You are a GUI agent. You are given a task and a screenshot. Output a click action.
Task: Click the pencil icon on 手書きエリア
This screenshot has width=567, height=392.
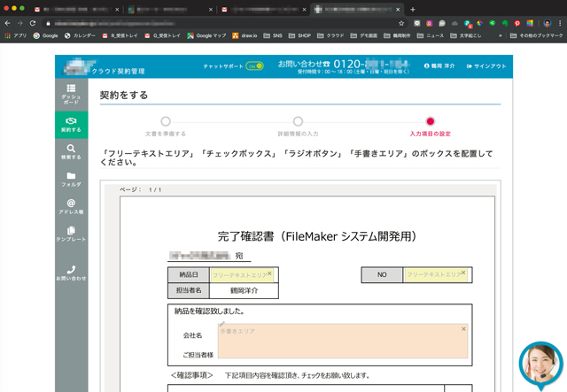click(222, 324)
